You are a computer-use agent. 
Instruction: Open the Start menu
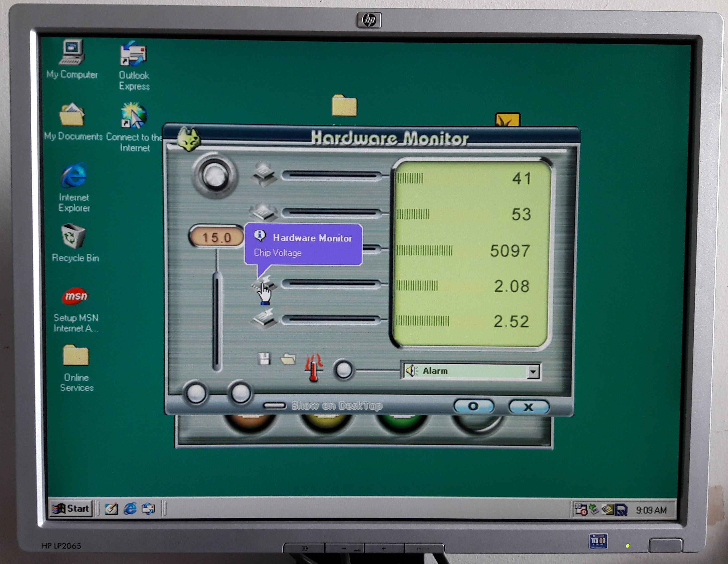(71, 509)
